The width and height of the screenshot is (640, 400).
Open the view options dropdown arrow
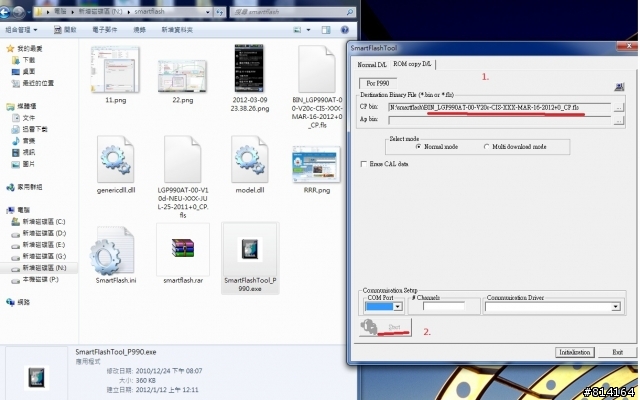pos(308,30)
